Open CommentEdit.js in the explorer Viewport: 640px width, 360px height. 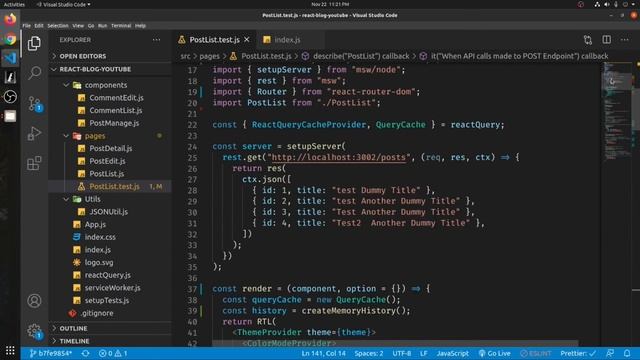pyautogui.click(x=116, y=98)
